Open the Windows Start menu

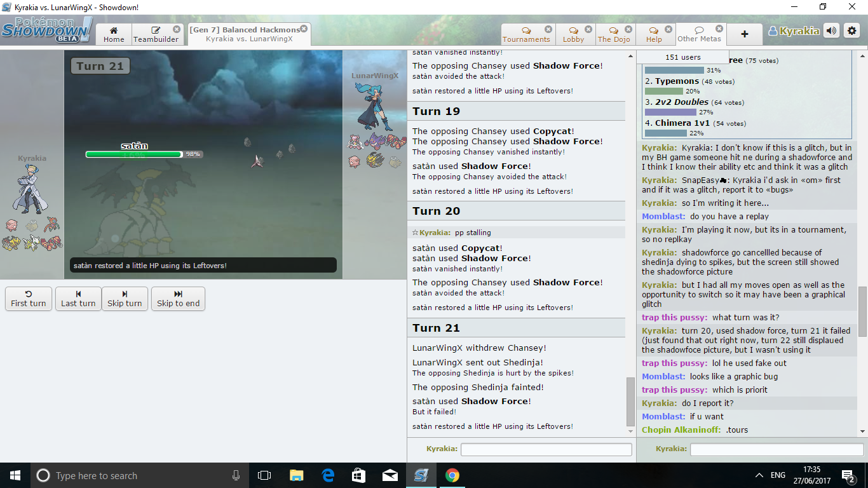(15, 475)
